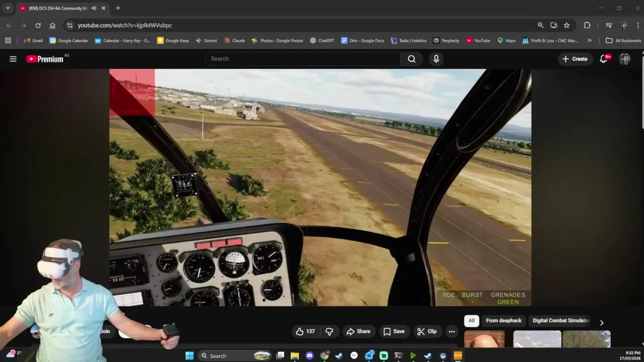Create a clip with the Clip button
Screen dimensions: 644x362
pos(427,331)
